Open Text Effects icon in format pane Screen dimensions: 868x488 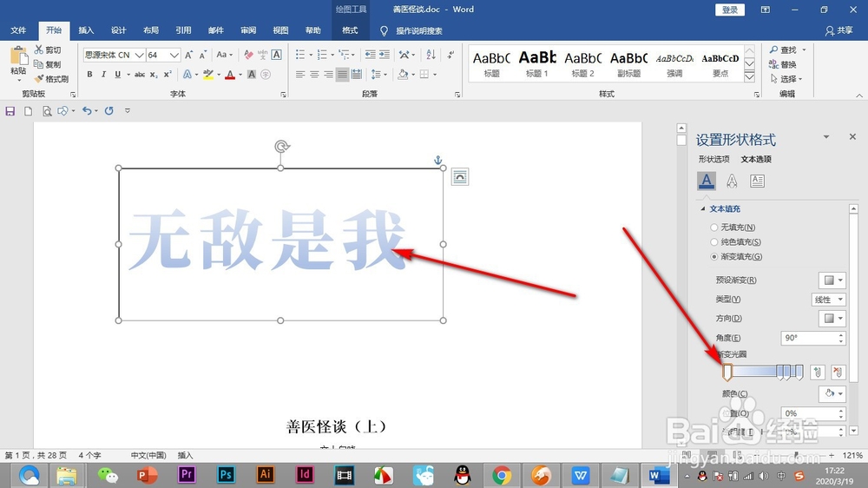(x=732, y=181)
